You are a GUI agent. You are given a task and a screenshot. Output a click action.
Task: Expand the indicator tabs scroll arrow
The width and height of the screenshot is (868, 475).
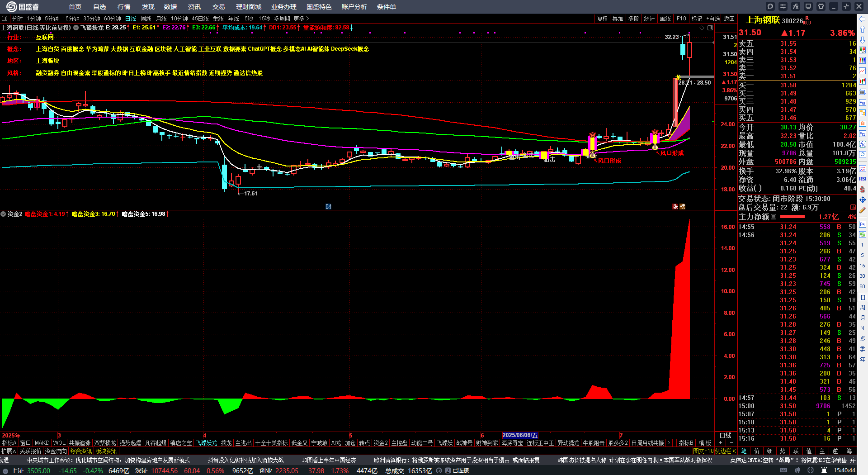[669, 443]
